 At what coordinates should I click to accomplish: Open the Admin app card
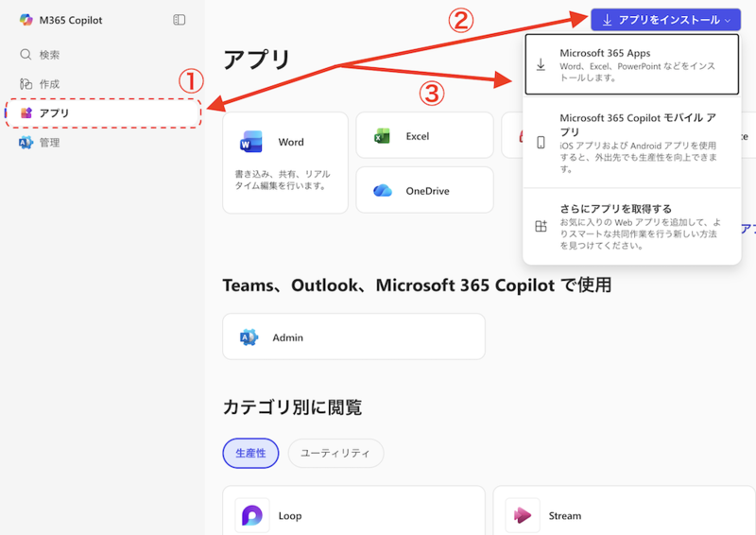click(x=353, y=337)
